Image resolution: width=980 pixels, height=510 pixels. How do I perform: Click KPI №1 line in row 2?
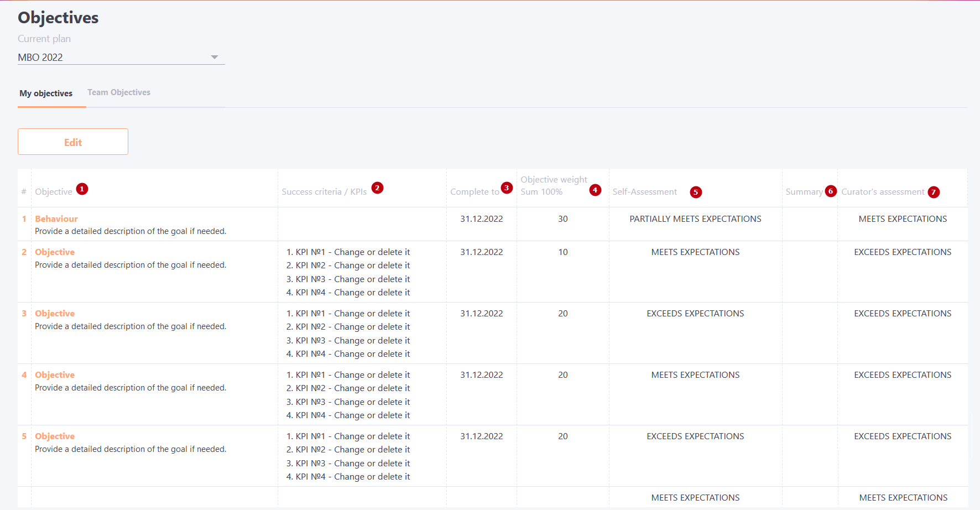coord(348,252)
